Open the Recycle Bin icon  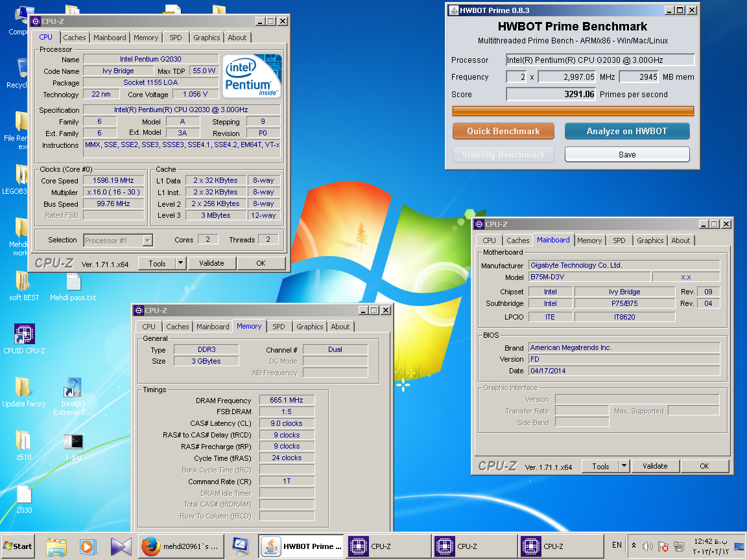pos(21,68)
